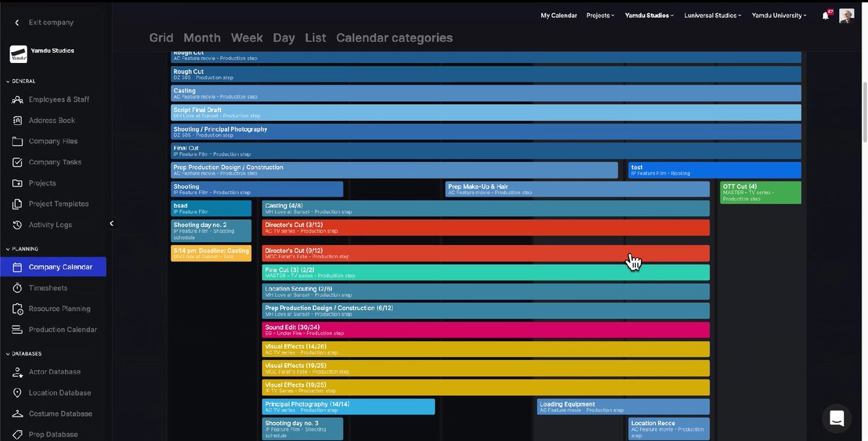Collapse the sidebar with the arrow handle
The height and width of the screenshot is (441, 868).
point(111,224)
